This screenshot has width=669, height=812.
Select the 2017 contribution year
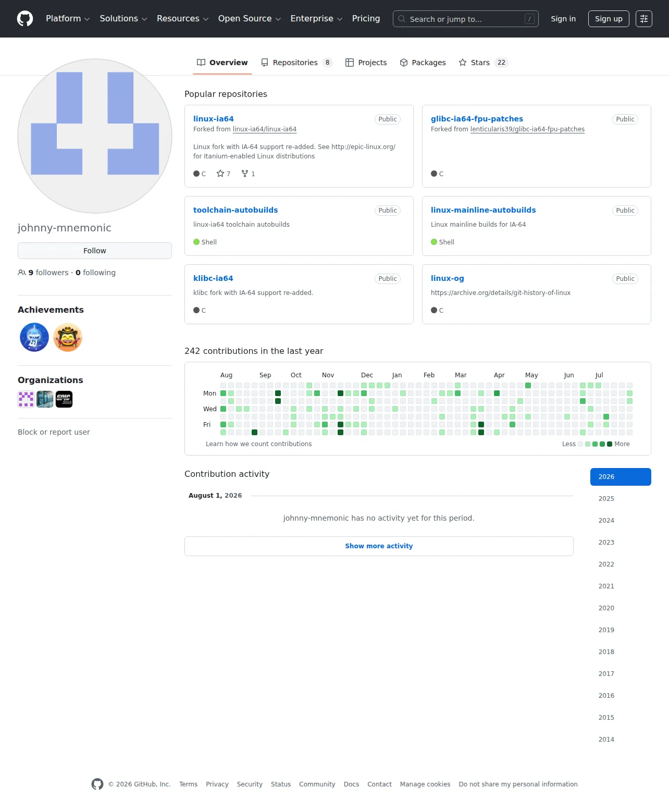(x=621, y=674)
